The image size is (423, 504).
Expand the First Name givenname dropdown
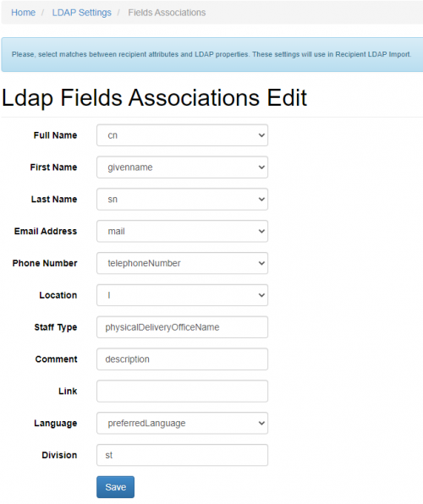(182, 167)
